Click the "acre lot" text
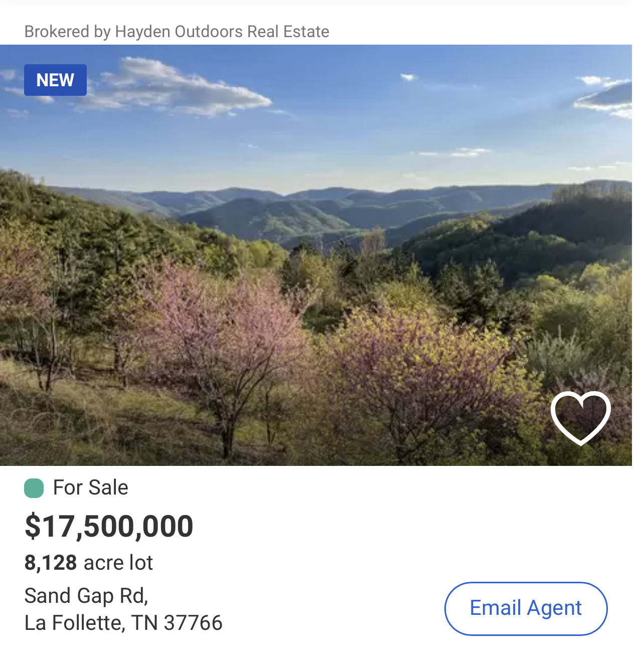The image size is (644, 661). point(118,563)
